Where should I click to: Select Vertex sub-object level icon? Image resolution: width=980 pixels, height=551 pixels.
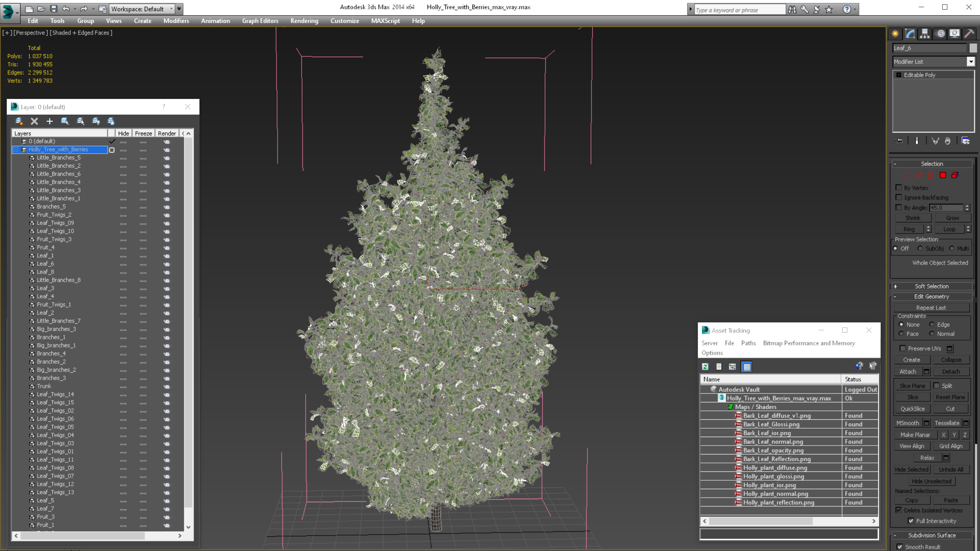click(906, 175)
